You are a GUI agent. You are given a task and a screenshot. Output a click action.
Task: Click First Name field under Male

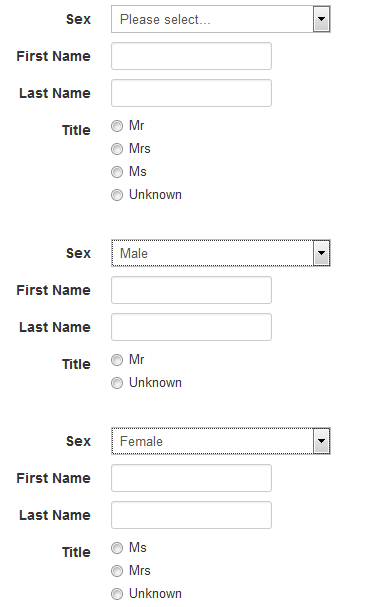pyautogui.click(x=191, y=290)
